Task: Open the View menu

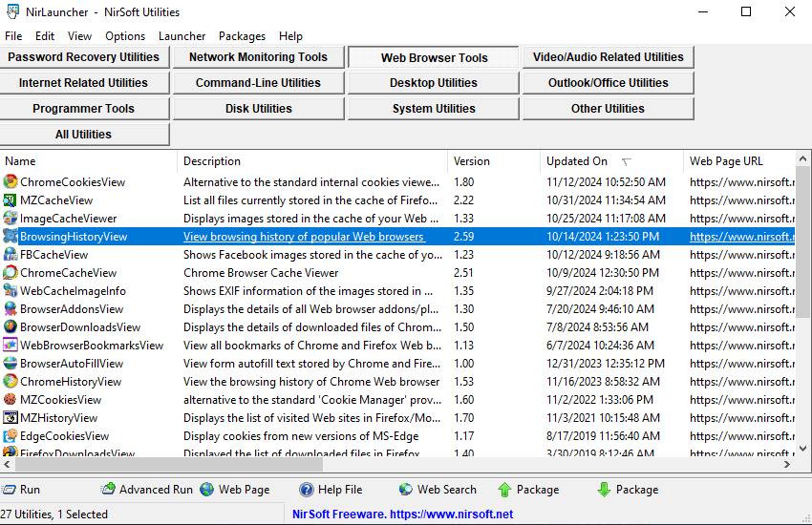Action: pos(79,36)
